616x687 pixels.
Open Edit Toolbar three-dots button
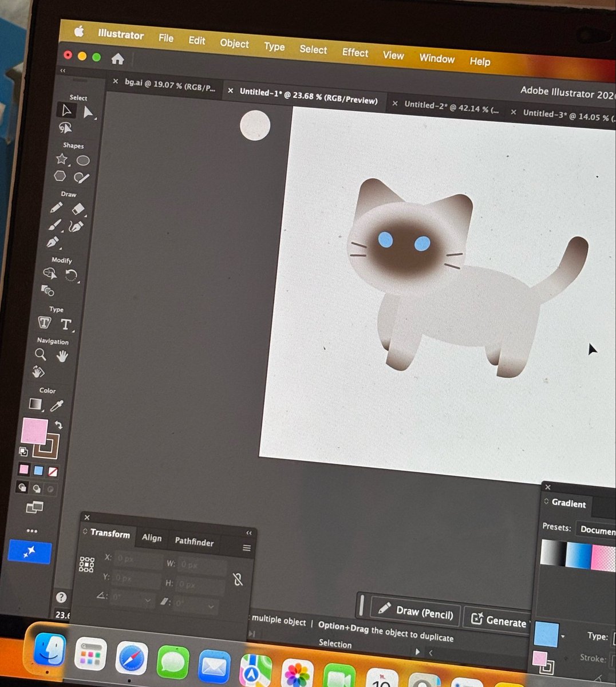[32, 531]
